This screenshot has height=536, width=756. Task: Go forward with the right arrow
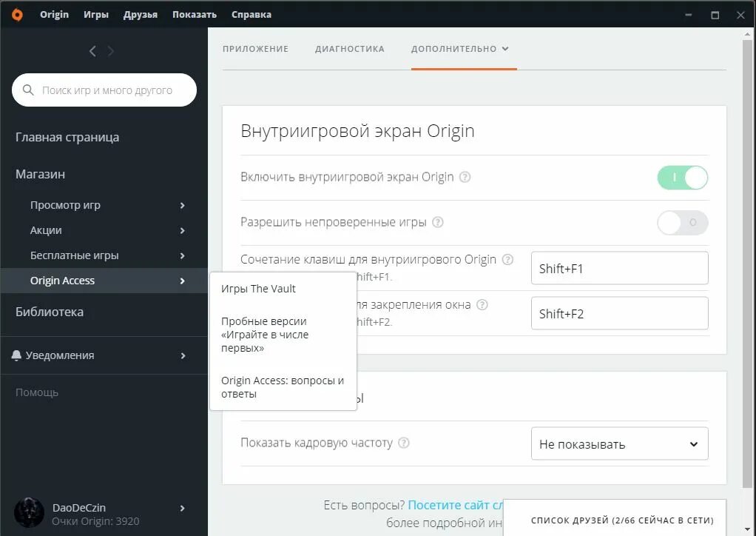point(111,51)
